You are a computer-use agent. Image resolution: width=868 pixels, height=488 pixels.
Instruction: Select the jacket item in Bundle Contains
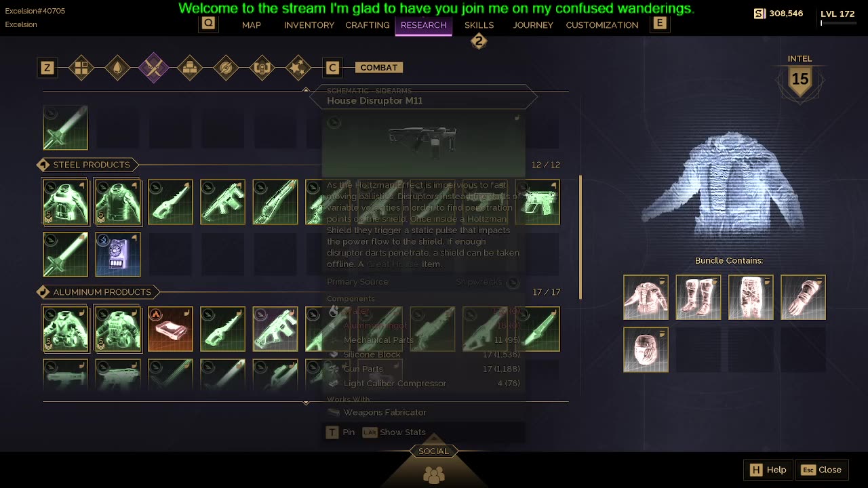click(x=646, y=297)
